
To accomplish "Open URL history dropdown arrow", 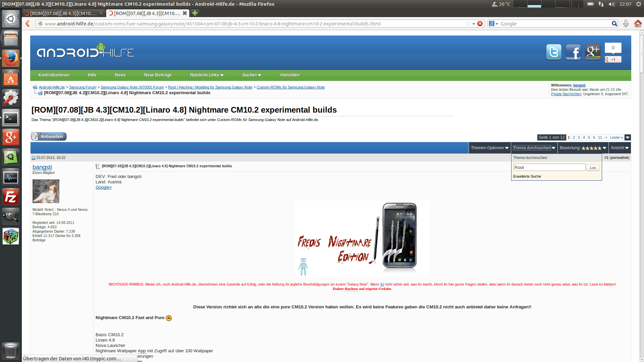I will pos(474,24).
